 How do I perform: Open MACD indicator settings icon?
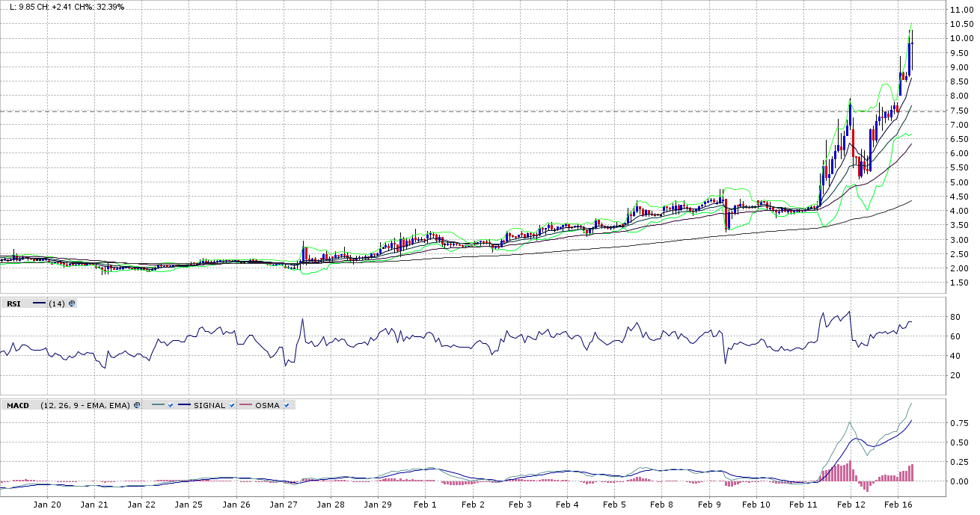click(x=137, y=405)
